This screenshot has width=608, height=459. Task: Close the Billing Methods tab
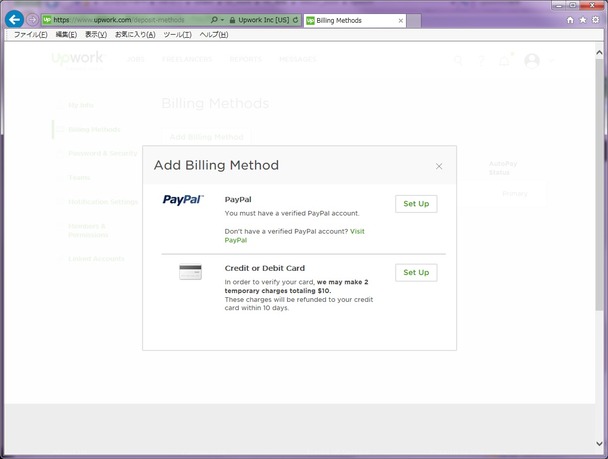tap(401, 21)
